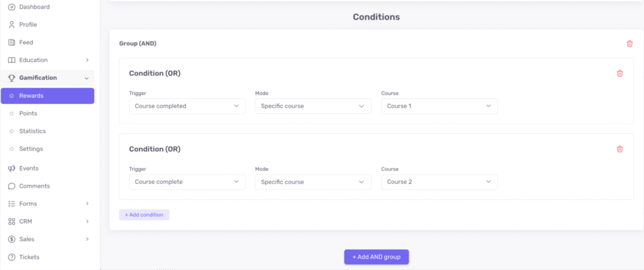Open Mode dropdown in second condition
This screenshot has width=644, height=270.
click(313, 182)
